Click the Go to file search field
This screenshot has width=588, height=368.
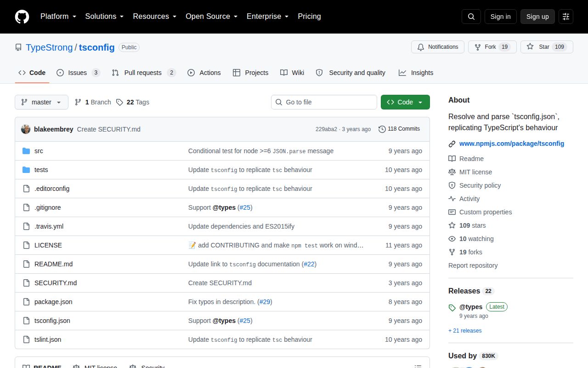tap(324, 102)
